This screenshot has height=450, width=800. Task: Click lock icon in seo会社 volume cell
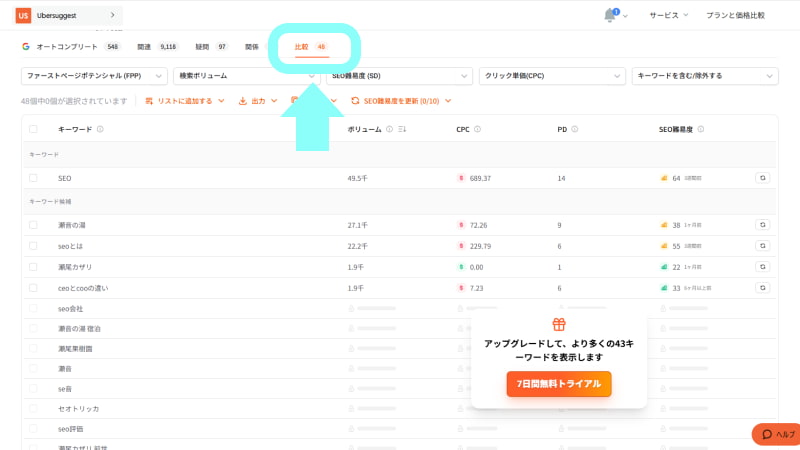coord(351,309)
